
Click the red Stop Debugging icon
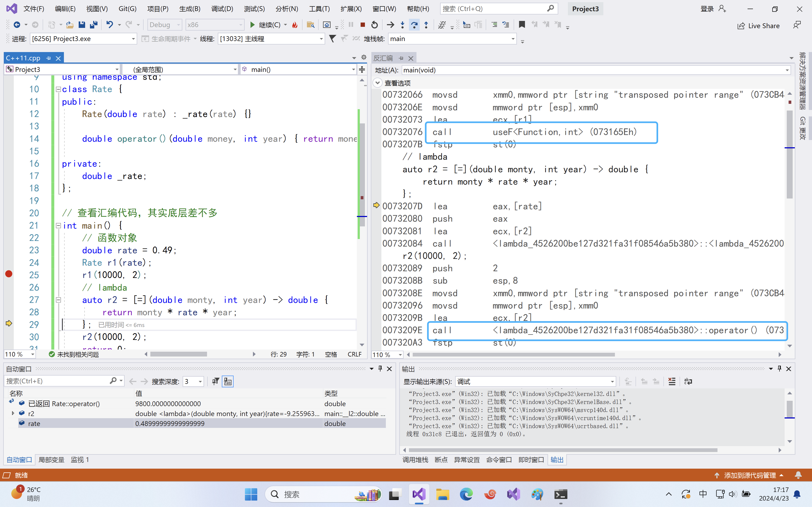point(363,25)
